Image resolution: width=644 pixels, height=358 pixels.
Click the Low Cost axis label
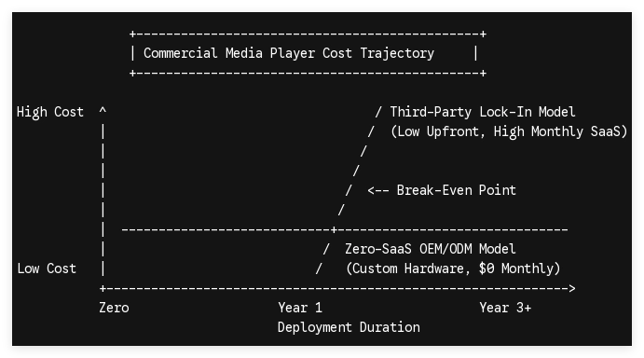click(47, 268)
